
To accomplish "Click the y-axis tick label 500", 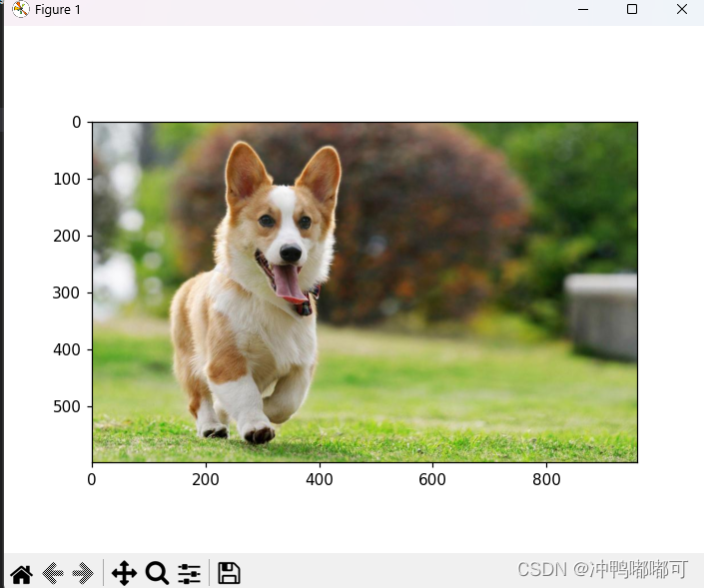I will tap(67, 406).
